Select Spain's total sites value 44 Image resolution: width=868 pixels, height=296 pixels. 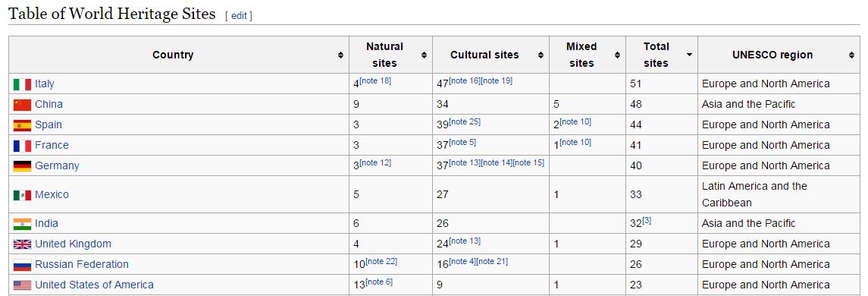[x=636, y=125]
